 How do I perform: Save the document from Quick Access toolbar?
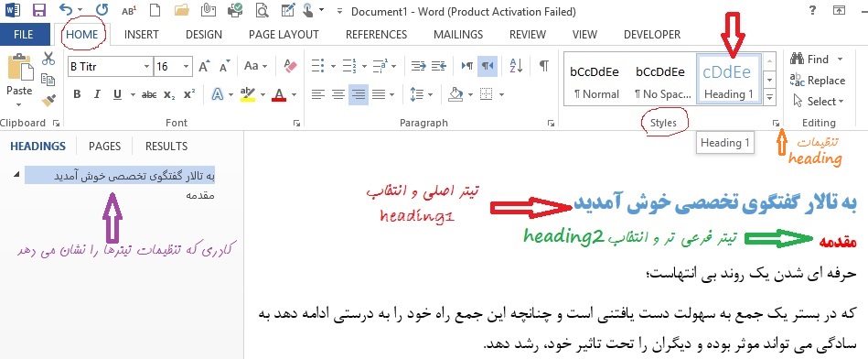(39, 10)
